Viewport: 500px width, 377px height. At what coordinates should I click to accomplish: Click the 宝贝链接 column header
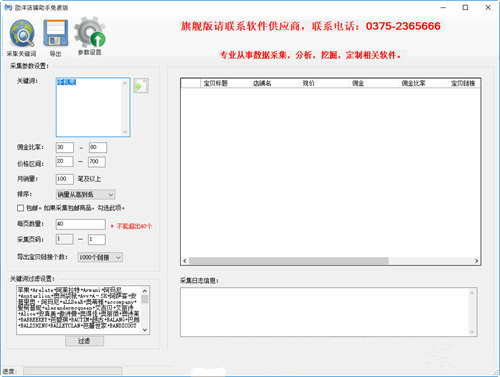[x=464, y=83]
